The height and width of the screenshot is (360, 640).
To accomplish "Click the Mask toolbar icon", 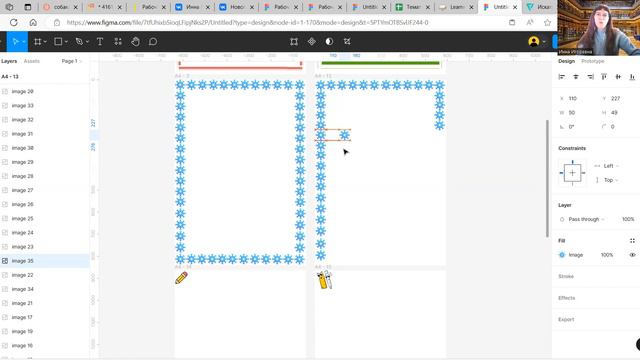I will pyautogui.click(x=329, y=42).
